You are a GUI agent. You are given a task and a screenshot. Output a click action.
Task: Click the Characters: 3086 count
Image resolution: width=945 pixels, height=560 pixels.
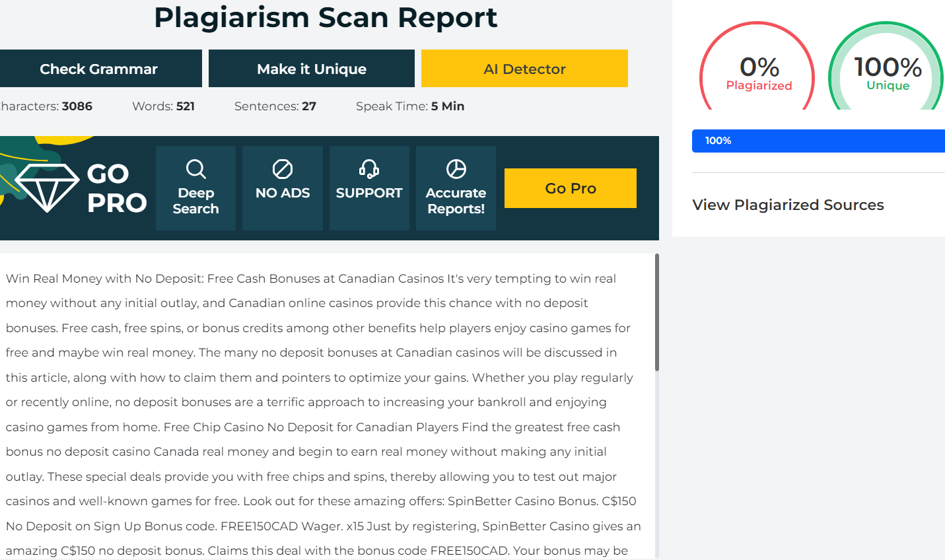coord(46,106)
